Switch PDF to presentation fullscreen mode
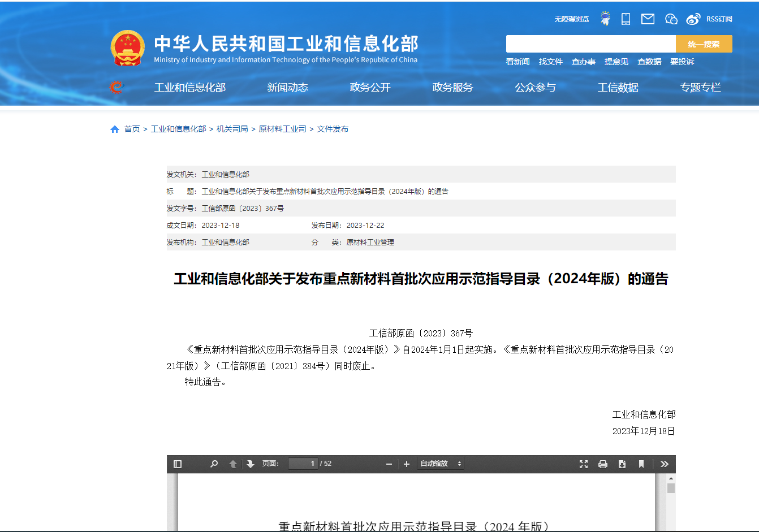Screen dimensions: 759x532 click(x=584, y=464)
